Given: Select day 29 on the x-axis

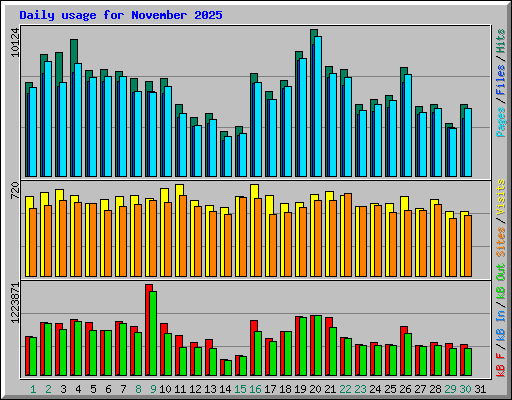Looking at the screenshot, I should pos(450,389).
